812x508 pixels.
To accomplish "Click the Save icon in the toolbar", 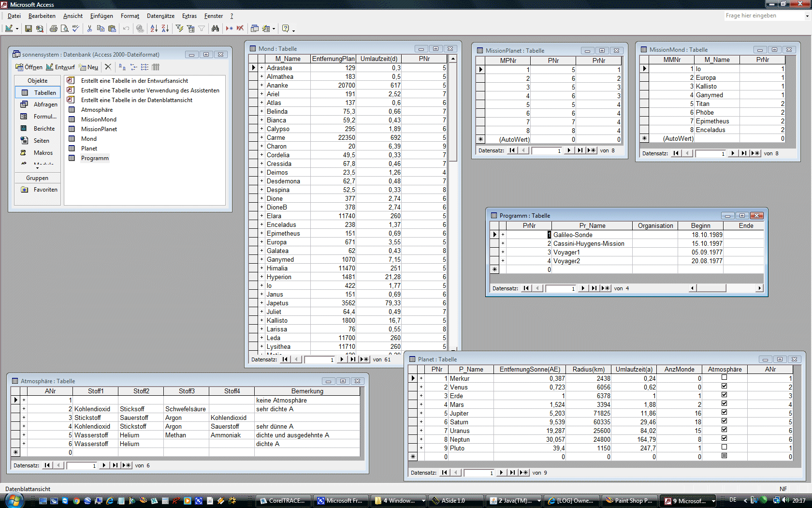I will click(x=29, y=29).
